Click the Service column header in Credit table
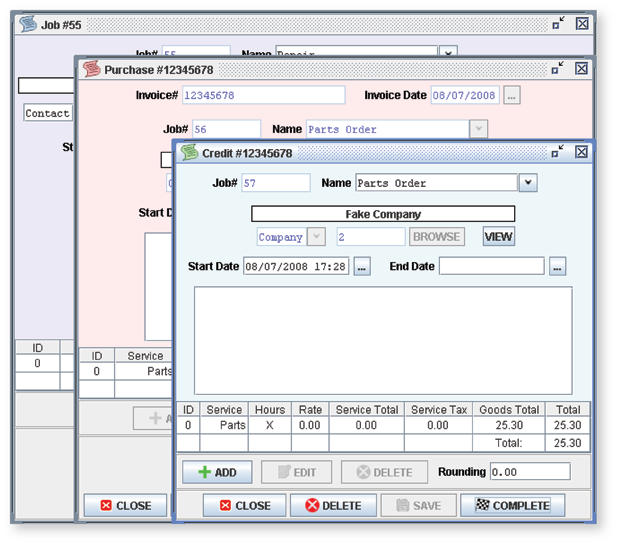617x544 pixels. (x=224, y=410)
